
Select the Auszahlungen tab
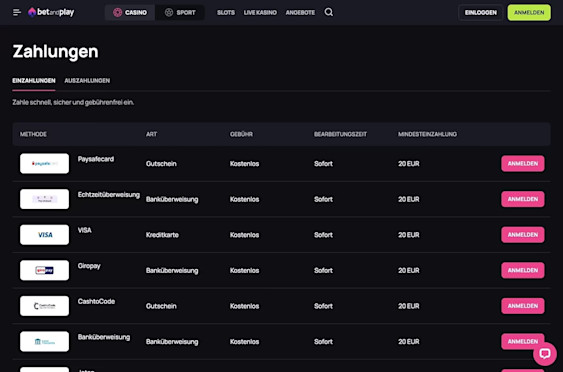(87, 81)
